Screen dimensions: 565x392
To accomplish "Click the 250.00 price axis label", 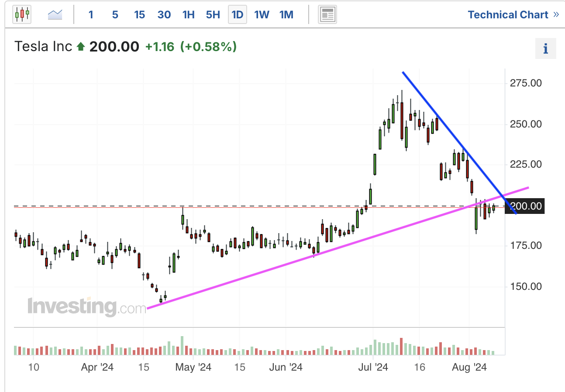I will pyautogui.click(x=526, y=124).
